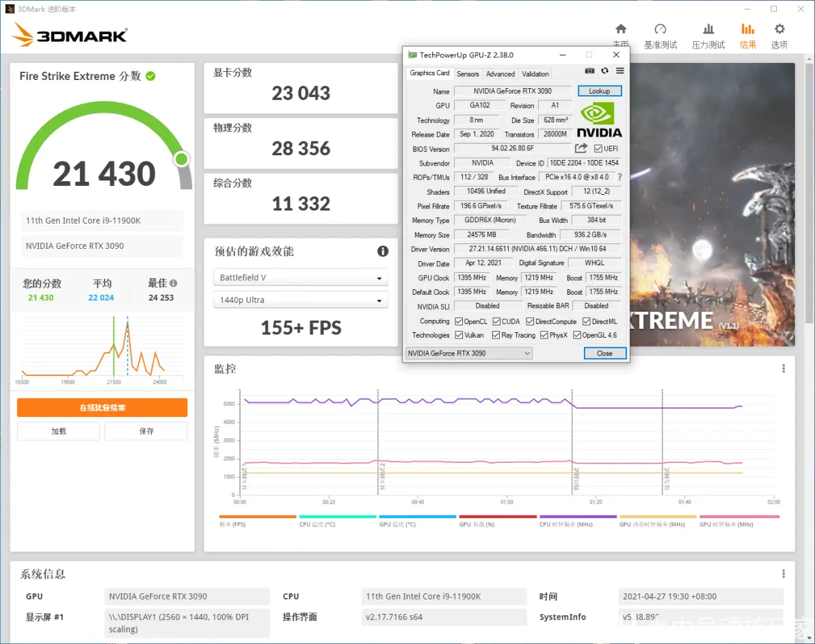Click the score distribution chart
The image size is (815, 644).
pyautogui.click(x=103, y=349)
